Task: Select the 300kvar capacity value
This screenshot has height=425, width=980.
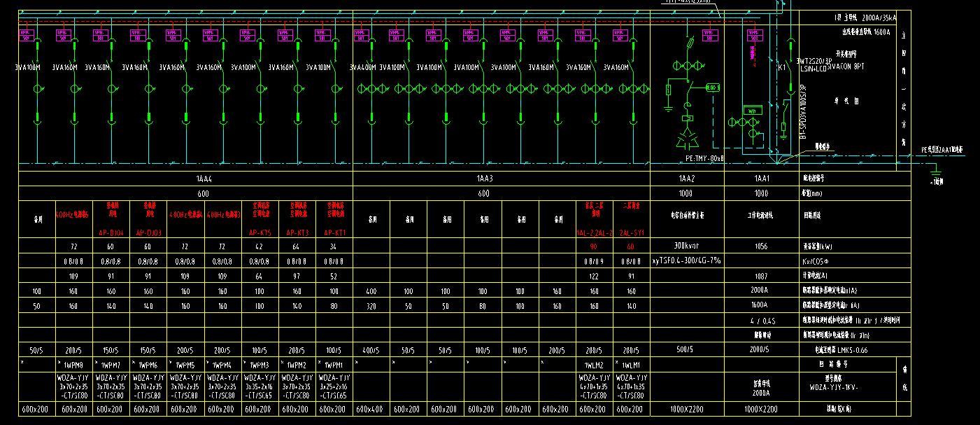Action: [x=686, y=246]
